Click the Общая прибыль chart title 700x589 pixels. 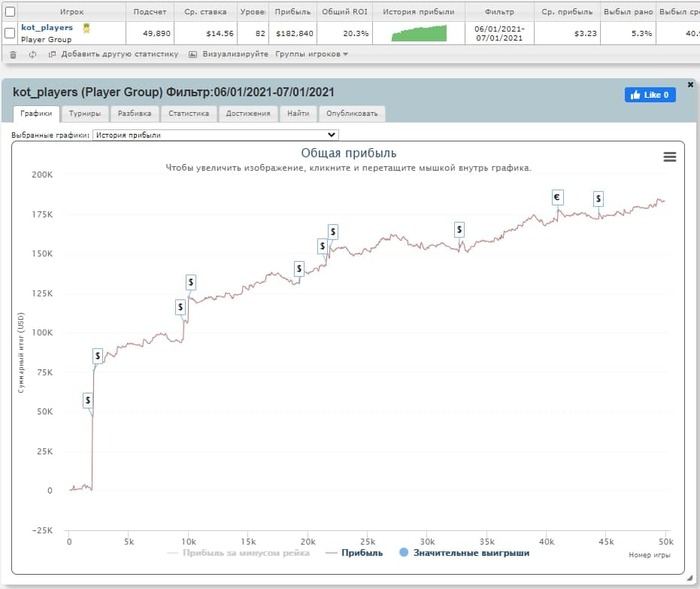pos(349,153)
